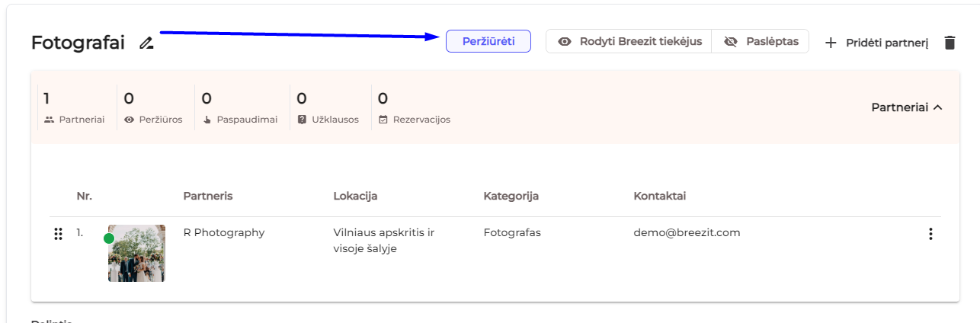
Task: Click the Peržiūros eye icon in stats
Action: [129, 120]
